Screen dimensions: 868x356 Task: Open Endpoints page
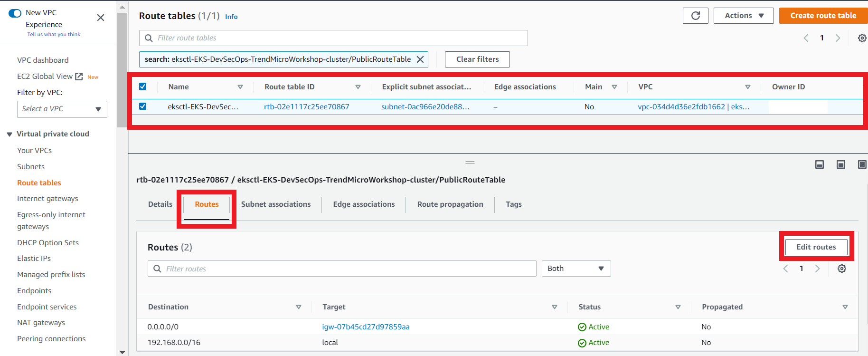tap(34, 290)
